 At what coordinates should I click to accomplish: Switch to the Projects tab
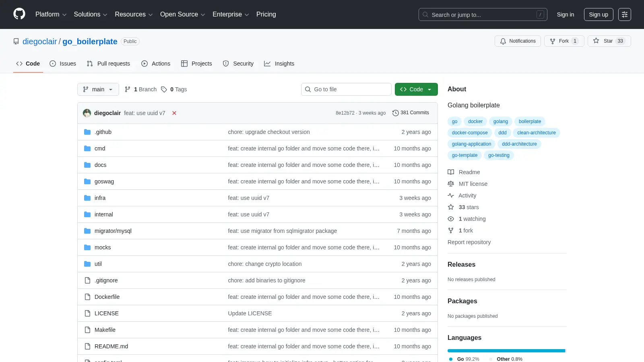196,64
